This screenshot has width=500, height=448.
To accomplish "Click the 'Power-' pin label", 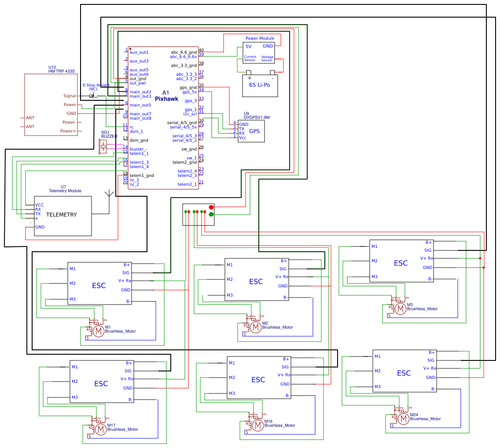I will pyautogui.click(x=69, y=122).
